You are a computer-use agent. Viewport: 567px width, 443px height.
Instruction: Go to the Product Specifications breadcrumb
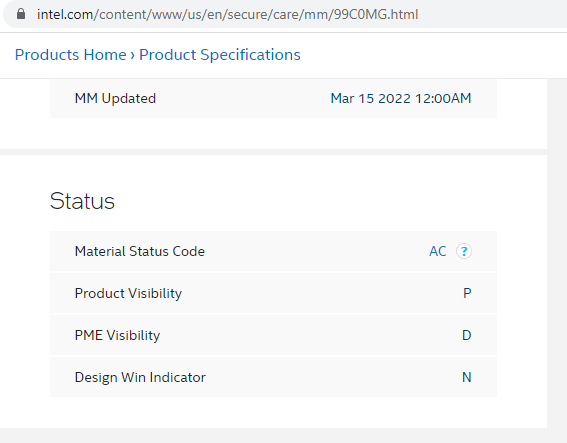click(220, 55)
